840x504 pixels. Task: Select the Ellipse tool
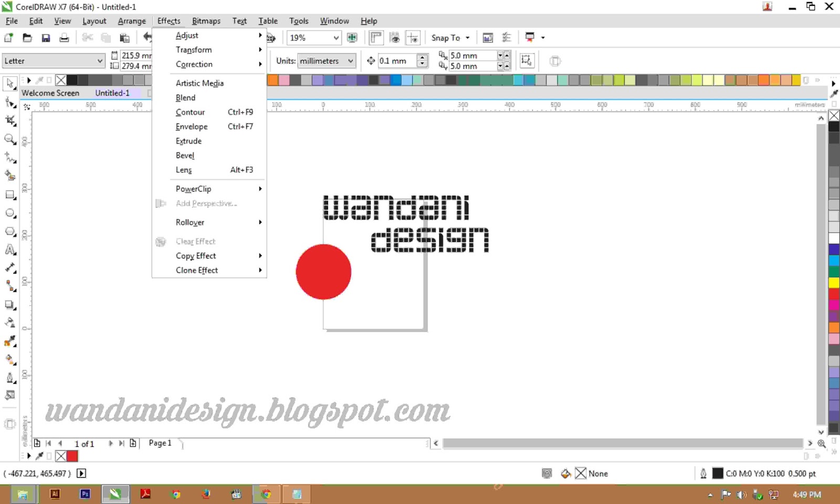point(10,213)
